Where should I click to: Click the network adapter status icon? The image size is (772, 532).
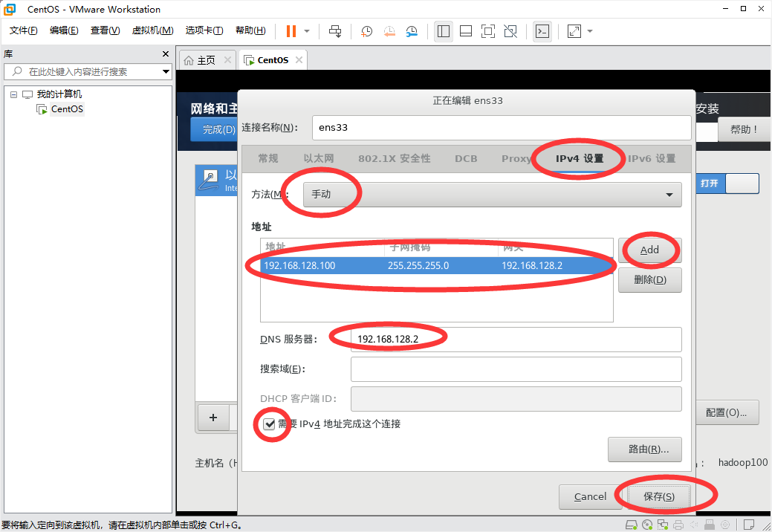663,525
